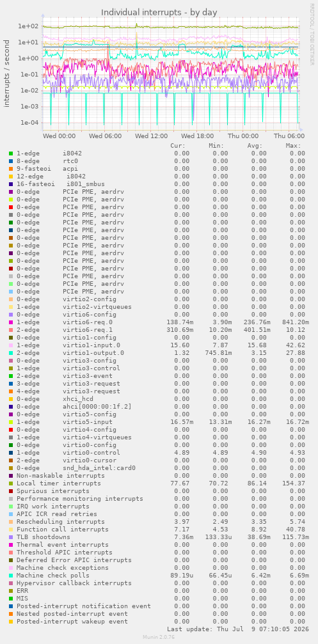318x644 pixels.
Task: Click the virtio0-cursor legend label
Action: click(89, 460)
